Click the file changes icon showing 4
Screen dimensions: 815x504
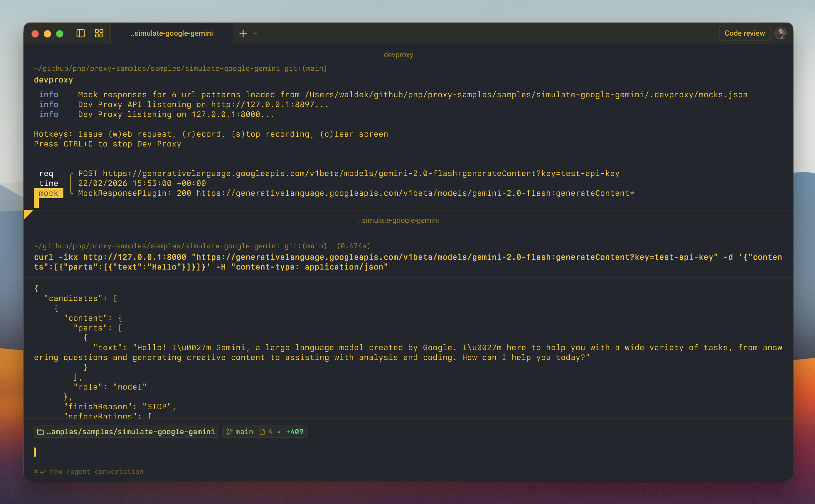262,432
